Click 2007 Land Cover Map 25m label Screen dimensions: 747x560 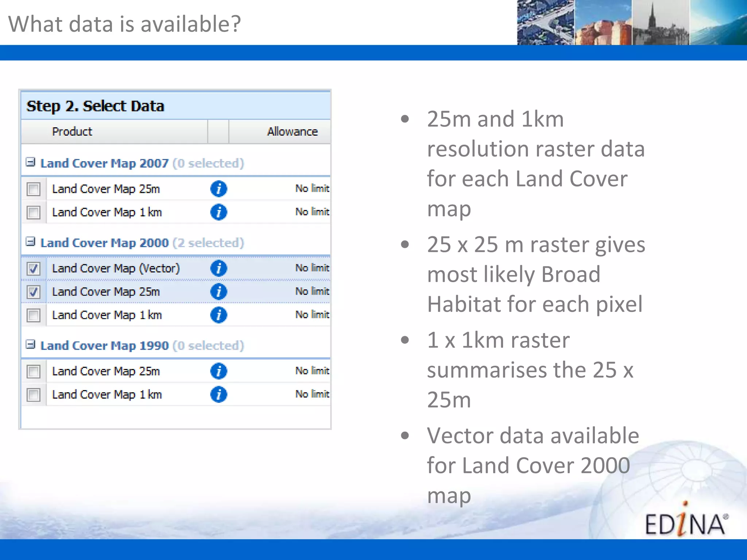pyautogui.click(x=106, y=189)
